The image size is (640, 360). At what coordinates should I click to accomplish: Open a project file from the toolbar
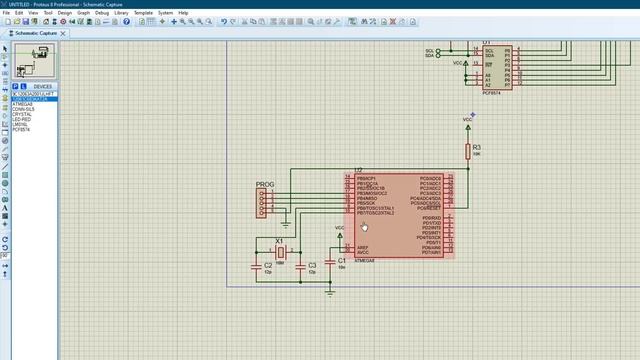click(x=17, y=22)
